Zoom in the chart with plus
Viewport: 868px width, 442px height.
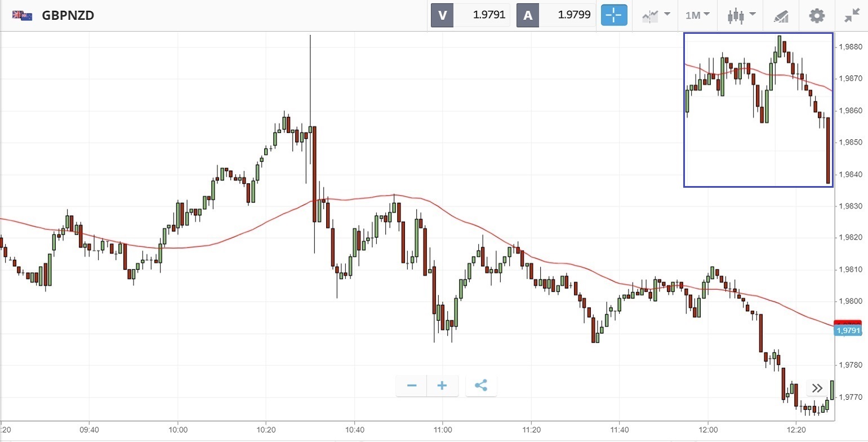click(x=442, y=386)
